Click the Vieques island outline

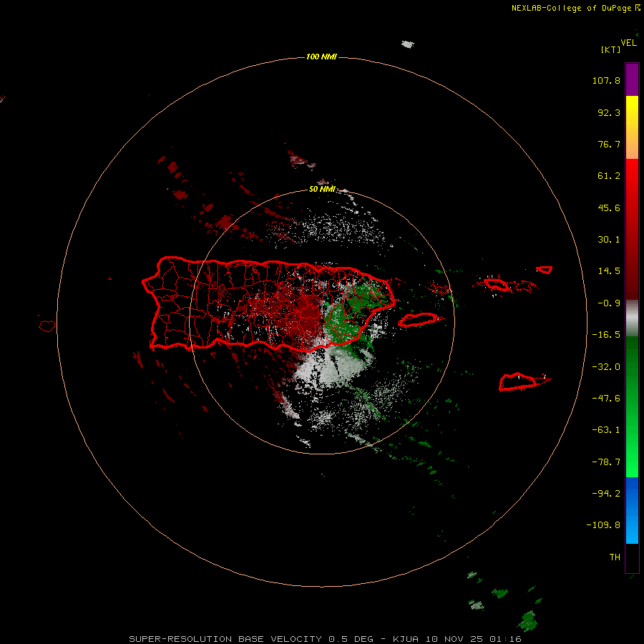[x=419, y=320]
